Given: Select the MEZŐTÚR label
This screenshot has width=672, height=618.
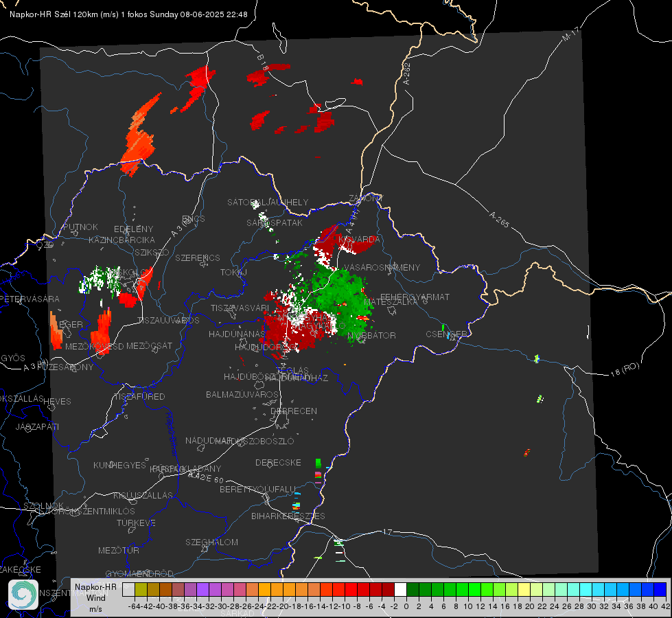Looking at the screenshot, I should (119, 550).
